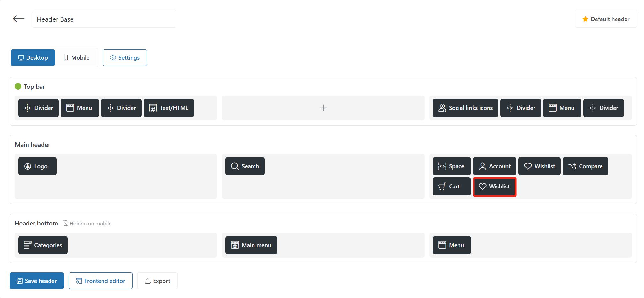Toggle Hidden on mobile for Header bottom

pyautogui.click(x=87, y=224)
